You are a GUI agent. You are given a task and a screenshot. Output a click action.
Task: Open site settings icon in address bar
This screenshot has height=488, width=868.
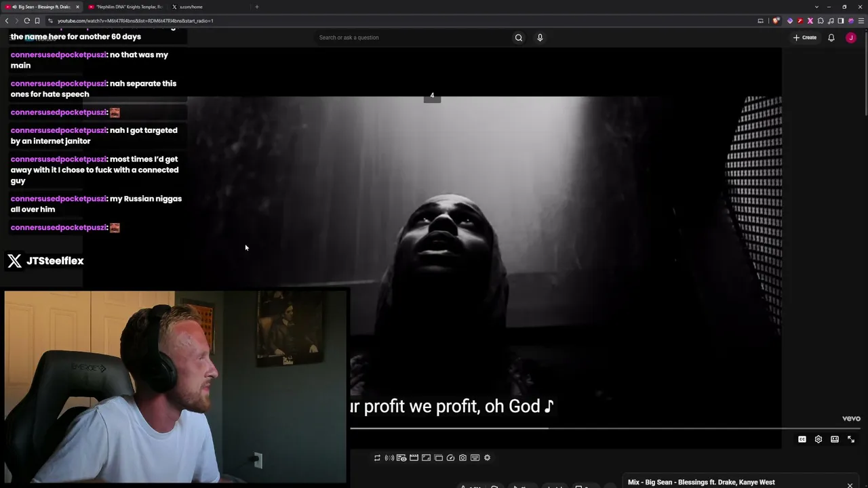(50, 21)
